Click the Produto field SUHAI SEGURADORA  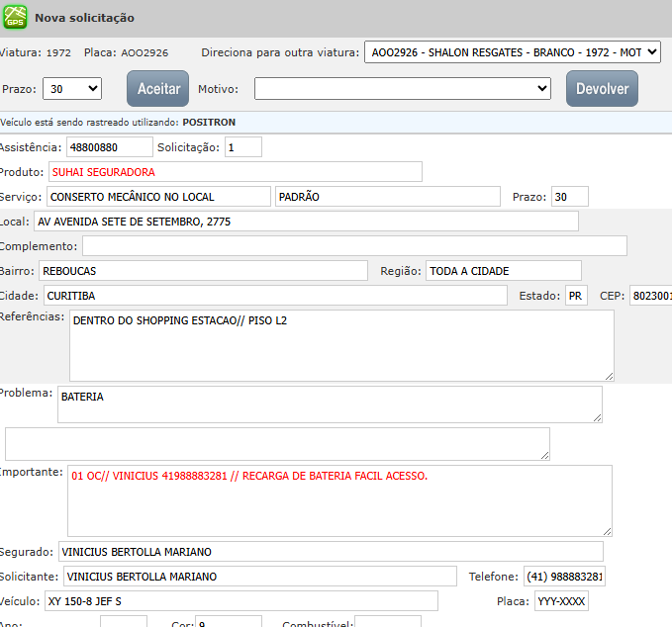(236, 172)
